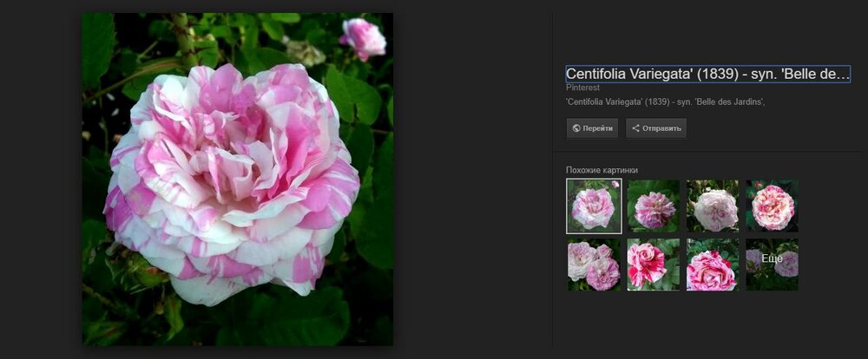The width and height of the screenshot is (868, 359).
Task: Open the third similar image, pale white rose
Action: tap(713, 206)
